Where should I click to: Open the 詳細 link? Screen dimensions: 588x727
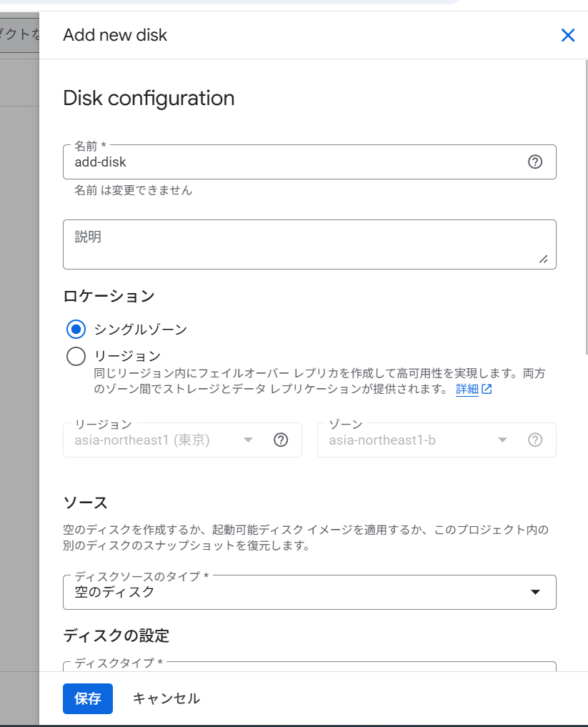click(467, 390)
